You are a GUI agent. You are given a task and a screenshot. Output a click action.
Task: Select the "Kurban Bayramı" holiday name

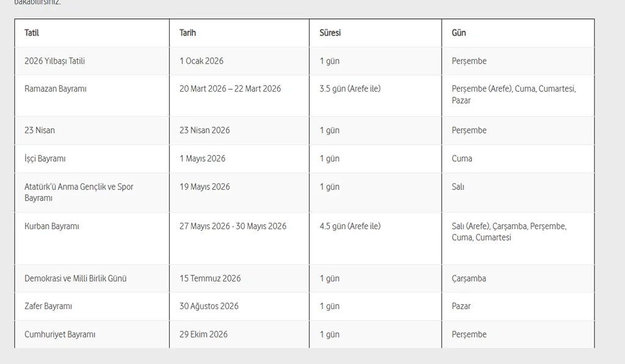52,227
